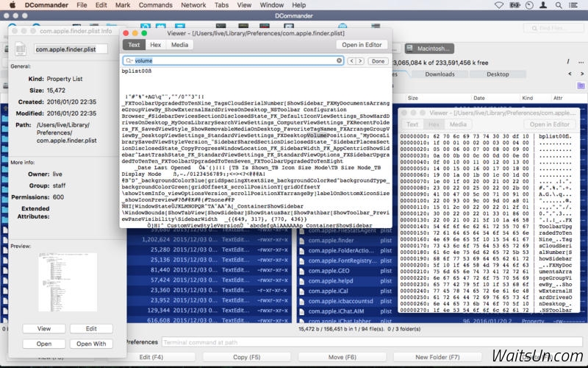This screenshot has height=368, width=588.
Task: Click the Edit button in Info window
Action: [x=91, y=328]
